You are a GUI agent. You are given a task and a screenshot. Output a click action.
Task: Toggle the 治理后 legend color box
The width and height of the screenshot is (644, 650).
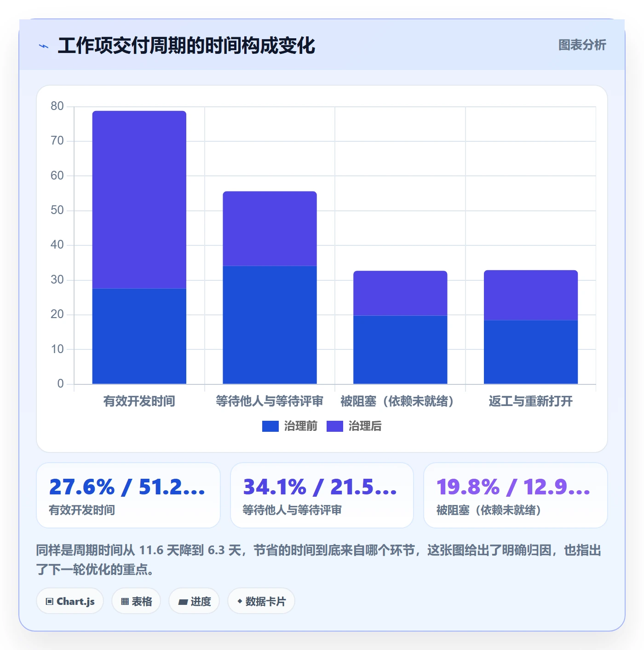coord(335,426)
